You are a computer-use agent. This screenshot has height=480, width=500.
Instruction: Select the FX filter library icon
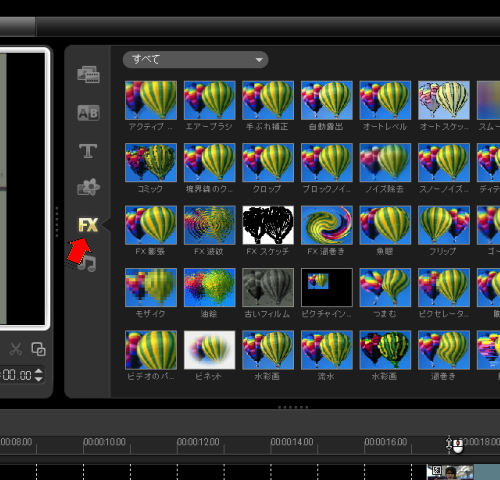coord(88,225)
